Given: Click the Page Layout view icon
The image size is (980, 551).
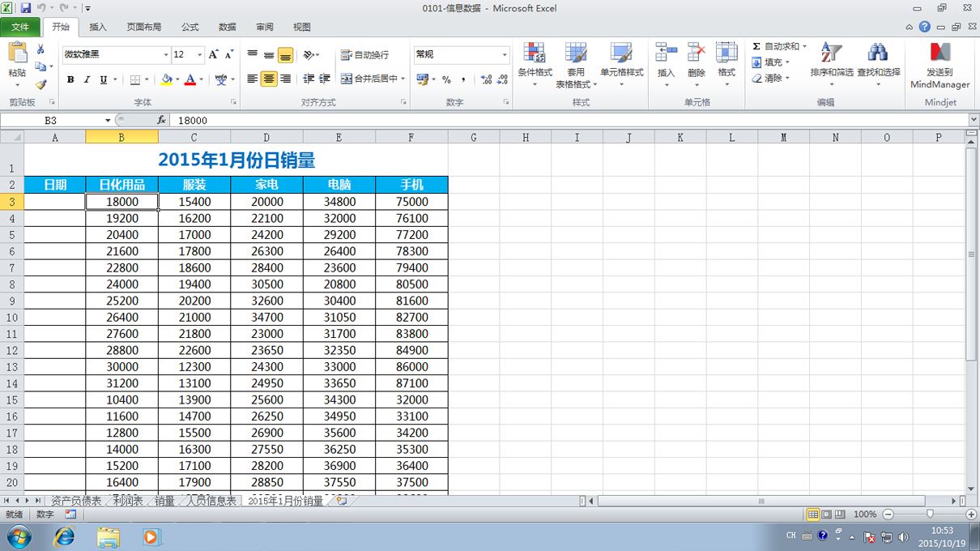Looking at the screenshot, I should coord(826,515).
